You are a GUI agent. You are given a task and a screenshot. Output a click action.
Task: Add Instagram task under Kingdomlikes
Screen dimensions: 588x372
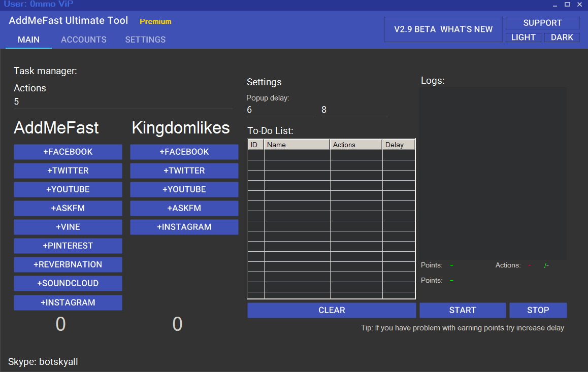click(x=184, y=227)
